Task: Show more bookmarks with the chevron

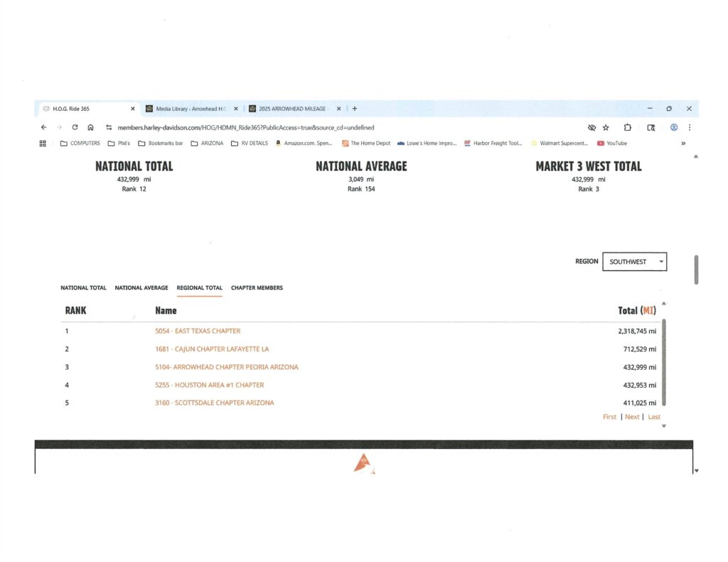Action: click(683, 144)
